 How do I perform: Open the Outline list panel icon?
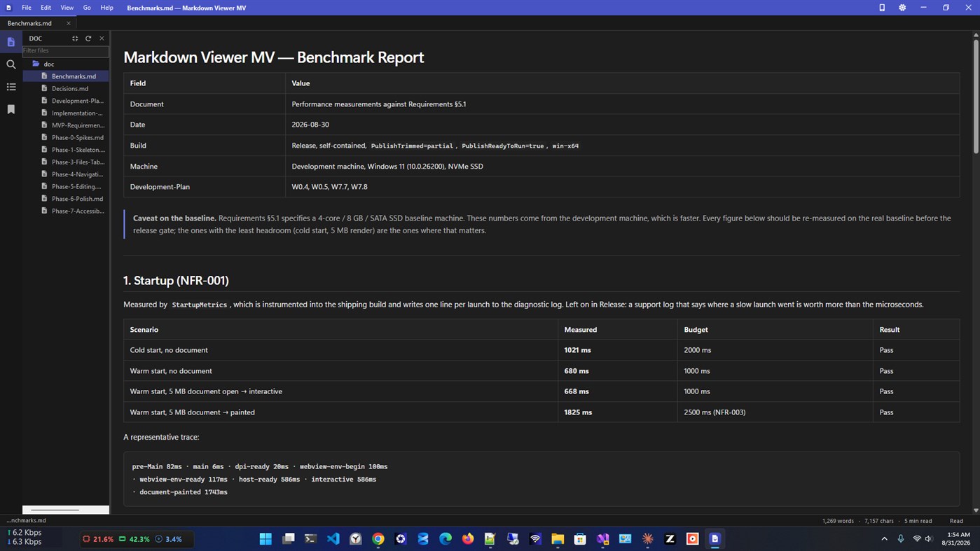click(x=11, y=87)
